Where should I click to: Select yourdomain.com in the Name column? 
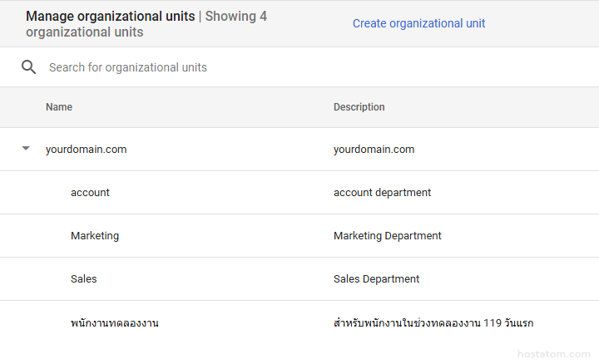[86, 150]
